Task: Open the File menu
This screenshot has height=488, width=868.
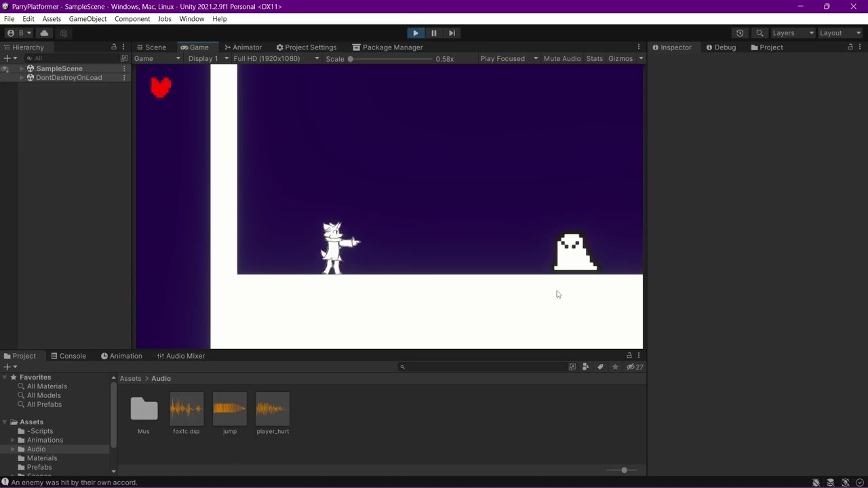Action: pyautogui.click(x=9, y=19)
